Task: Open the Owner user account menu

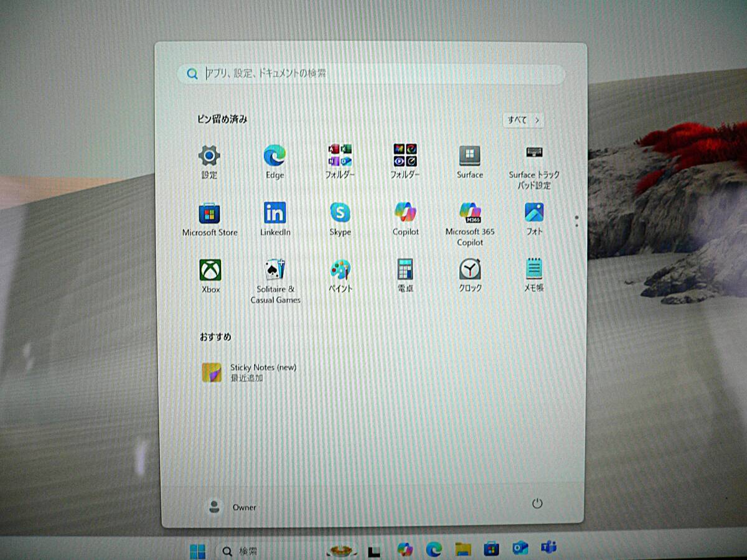Action: [232, 507]
